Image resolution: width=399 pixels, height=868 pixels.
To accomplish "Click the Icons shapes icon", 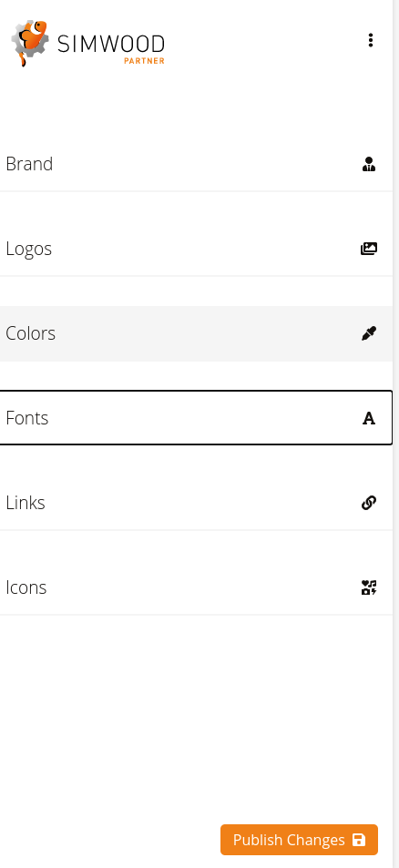I will [x=369, y=587].
